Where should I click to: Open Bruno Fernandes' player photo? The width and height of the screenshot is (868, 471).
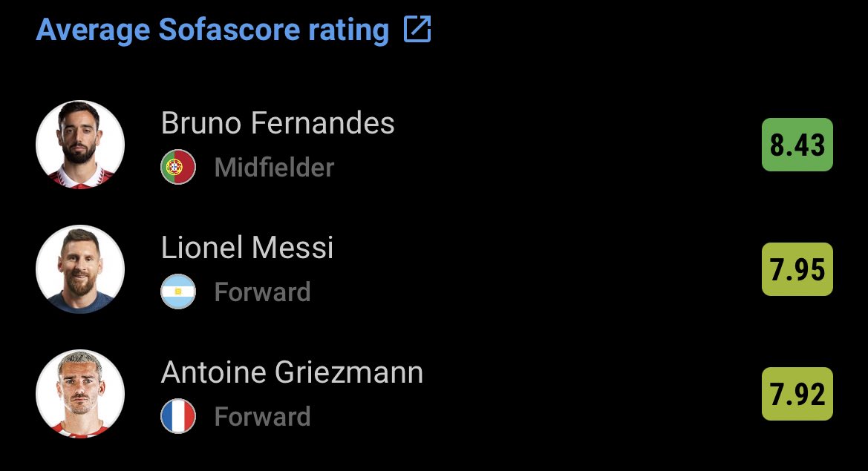pyautogui.click(x=80, y=145)
